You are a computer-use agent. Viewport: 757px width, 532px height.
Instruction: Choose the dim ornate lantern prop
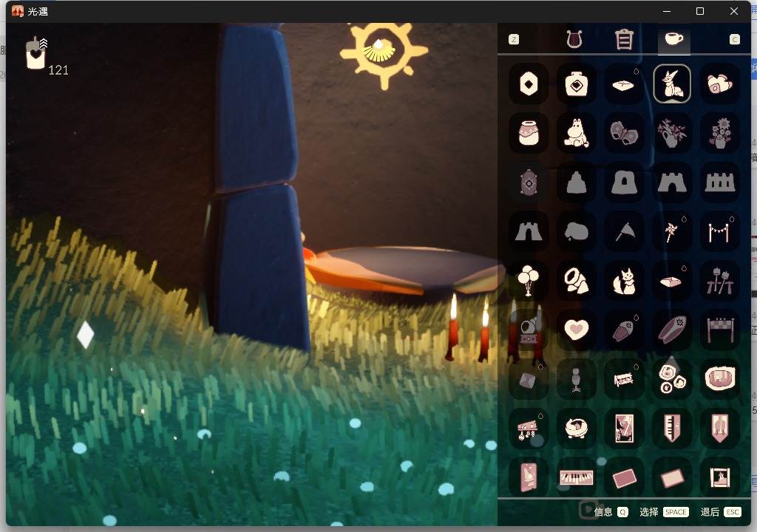(x=529, y=183)
